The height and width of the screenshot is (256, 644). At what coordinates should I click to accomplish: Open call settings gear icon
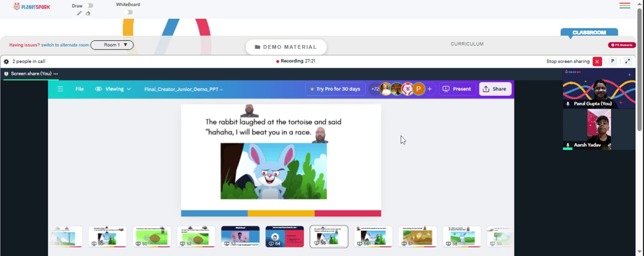tap(6, 62)
